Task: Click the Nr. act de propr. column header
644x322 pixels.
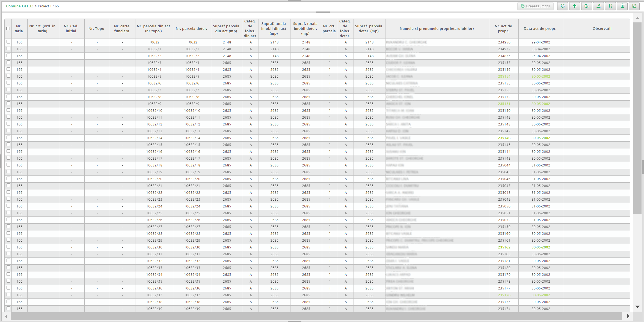Action: point(503,28)
